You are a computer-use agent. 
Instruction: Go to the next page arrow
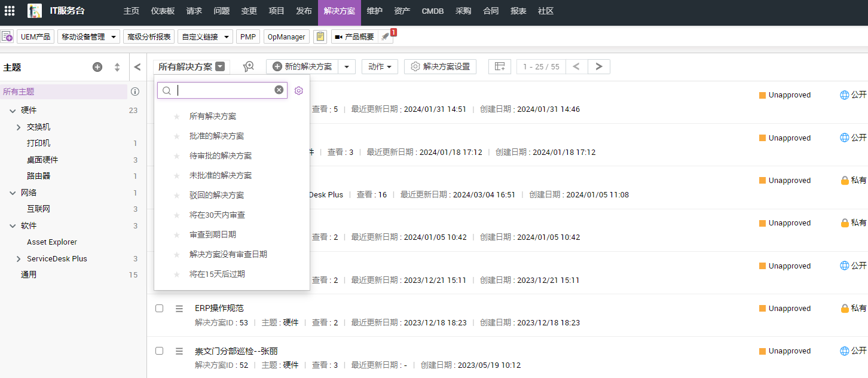599,66
